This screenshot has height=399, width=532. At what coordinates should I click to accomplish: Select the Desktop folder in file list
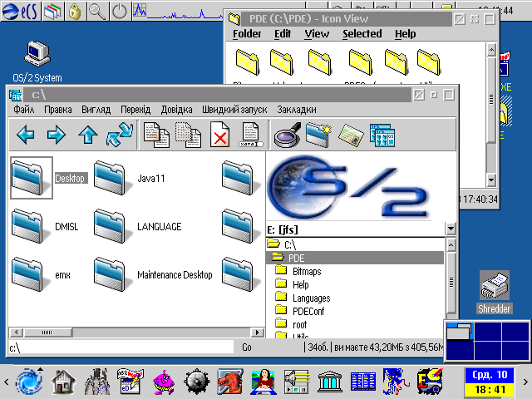tap(49, 178)
